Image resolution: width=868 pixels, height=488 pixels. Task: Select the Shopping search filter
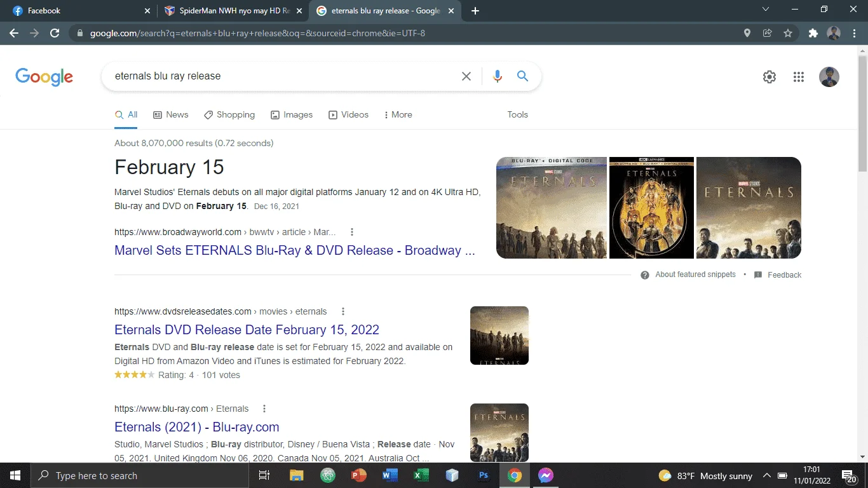point(229,114)
